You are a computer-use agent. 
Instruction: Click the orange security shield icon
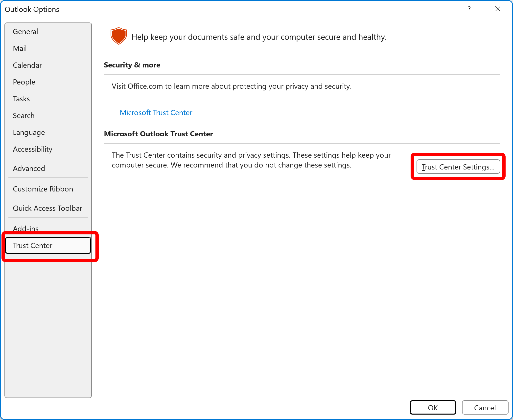119,36
